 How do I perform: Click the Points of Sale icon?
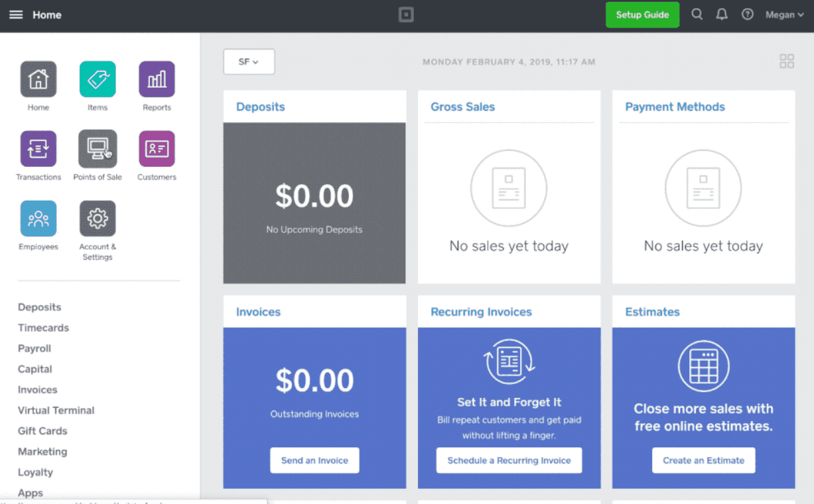[x=97, y=148]
